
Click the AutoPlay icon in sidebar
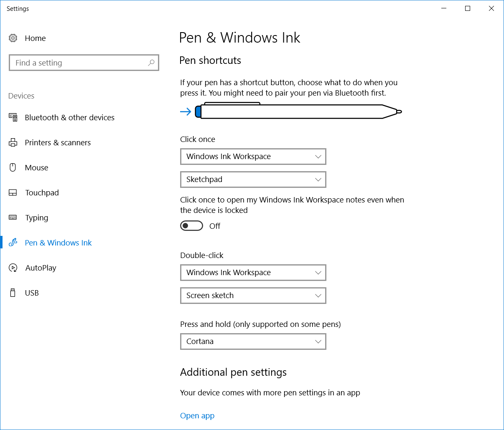pyautogui.click(x=13, y=268)
